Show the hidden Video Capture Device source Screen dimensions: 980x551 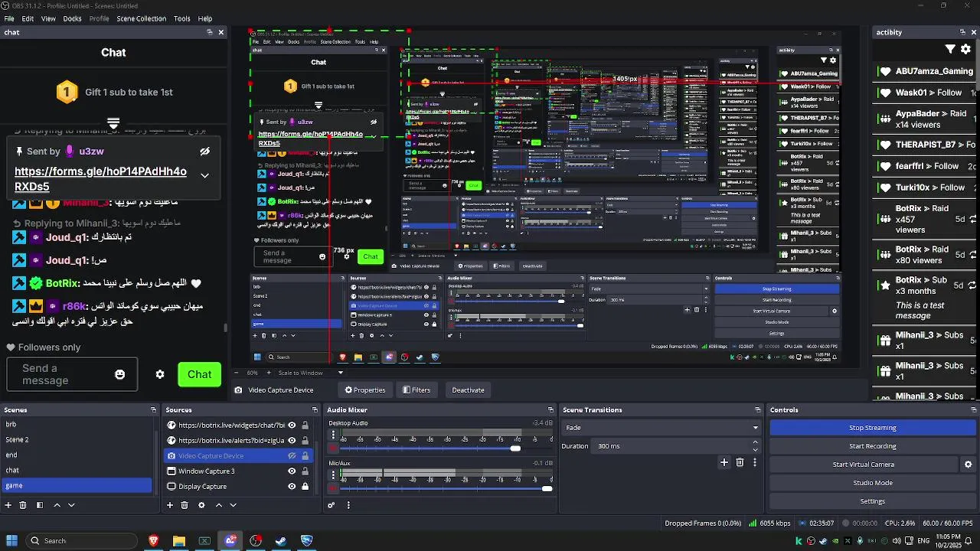click(x=292, y=456)
